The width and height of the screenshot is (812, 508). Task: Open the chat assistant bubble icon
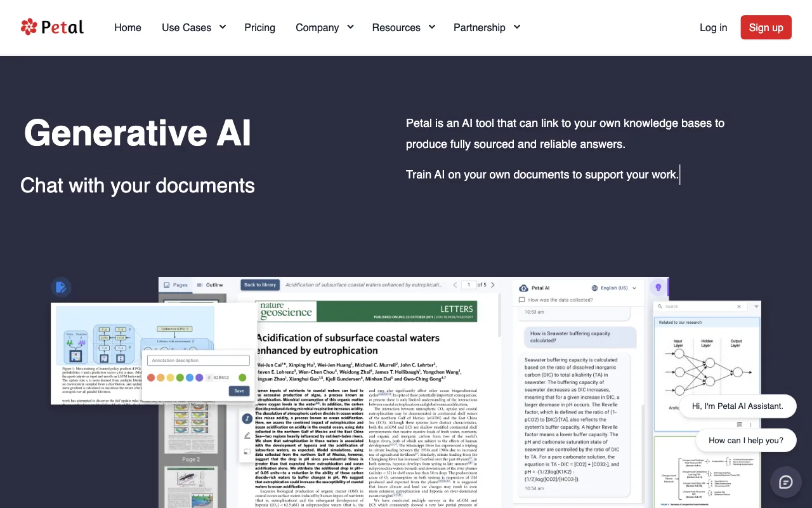tap(785, 482)
